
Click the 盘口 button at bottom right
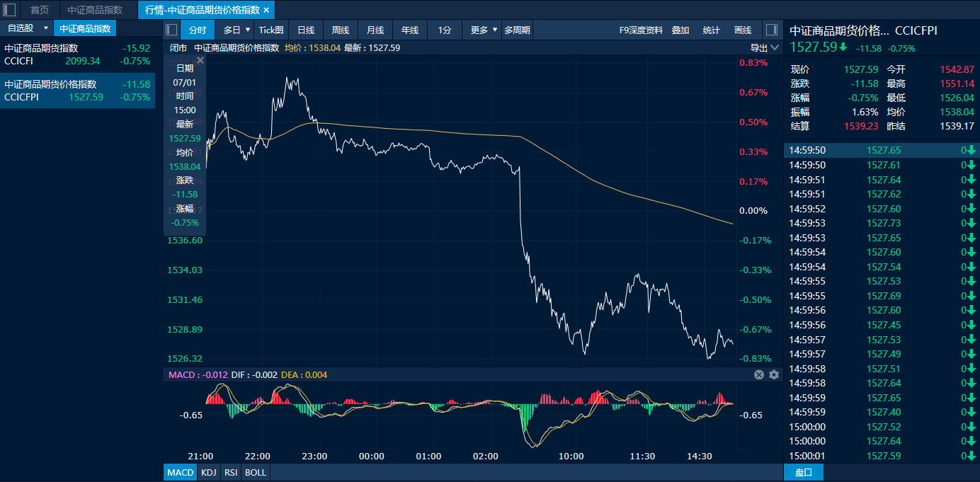[804, 472]
